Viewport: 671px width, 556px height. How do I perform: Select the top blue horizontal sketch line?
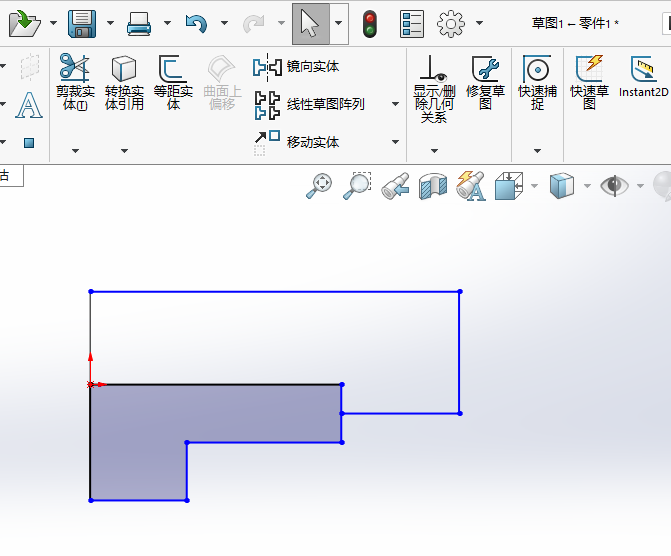click(x=275, y=292)
